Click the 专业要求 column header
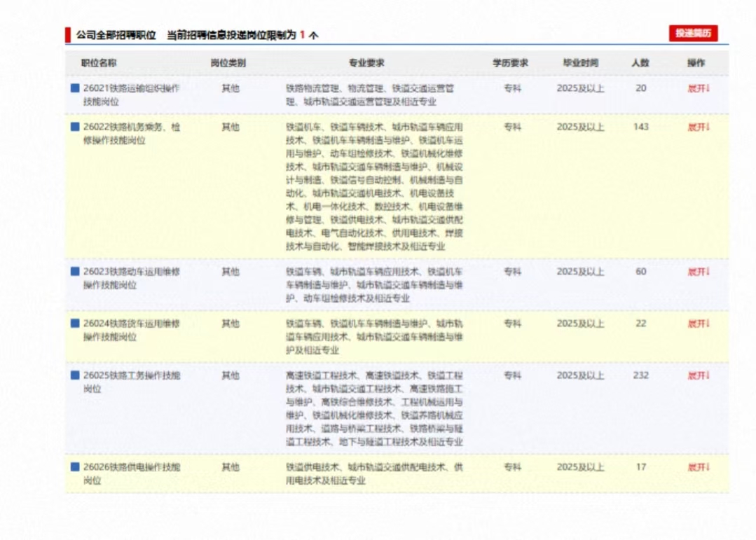Screen dimensions: 756x540 [366, 63]
